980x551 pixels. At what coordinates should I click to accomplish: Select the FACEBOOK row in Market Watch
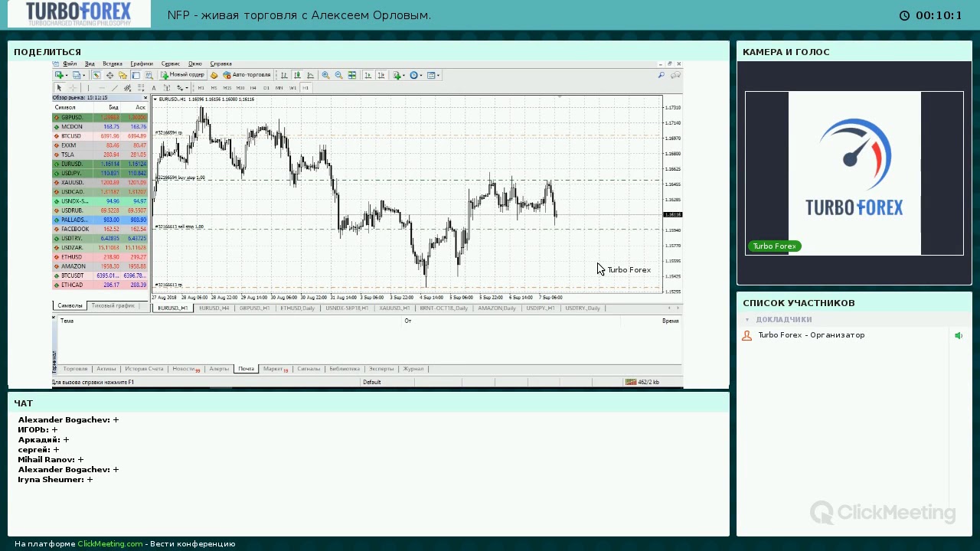(100, 229)
